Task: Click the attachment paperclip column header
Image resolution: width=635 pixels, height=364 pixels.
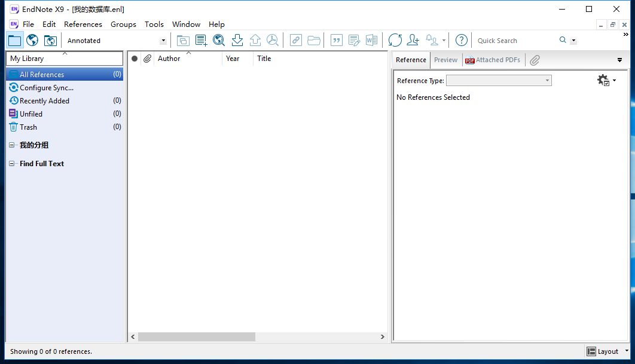Action: (x=148, y=59)
